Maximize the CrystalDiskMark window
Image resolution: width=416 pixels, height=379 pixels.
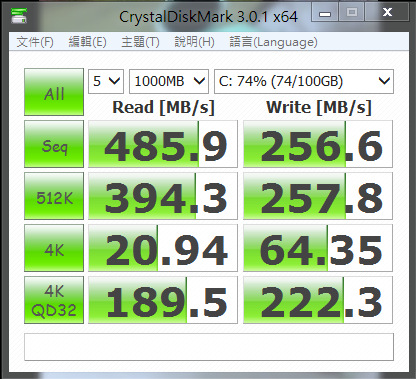point(352,13)
